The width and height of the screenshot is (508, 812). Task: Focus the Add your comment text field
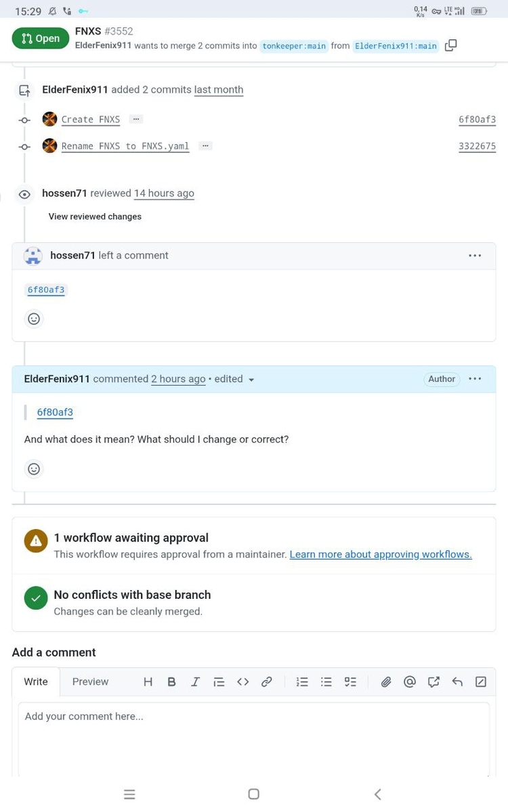(x=254, y=738)
